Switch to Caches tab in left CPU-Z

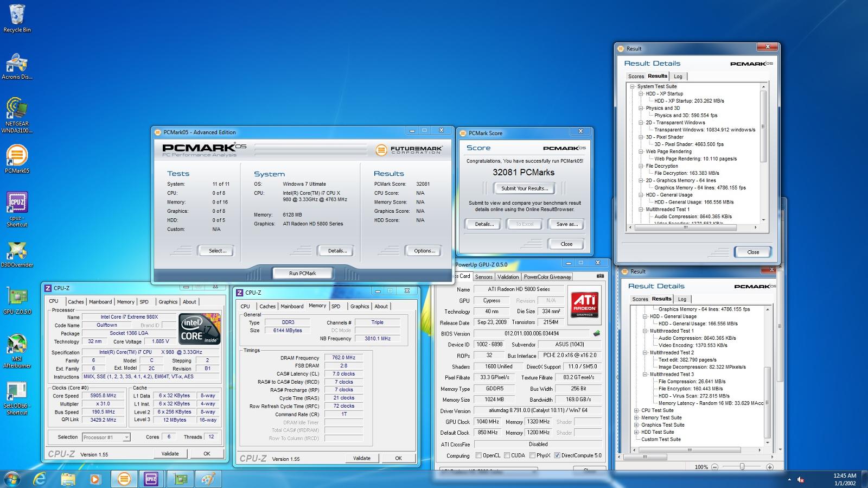(76, 302)
